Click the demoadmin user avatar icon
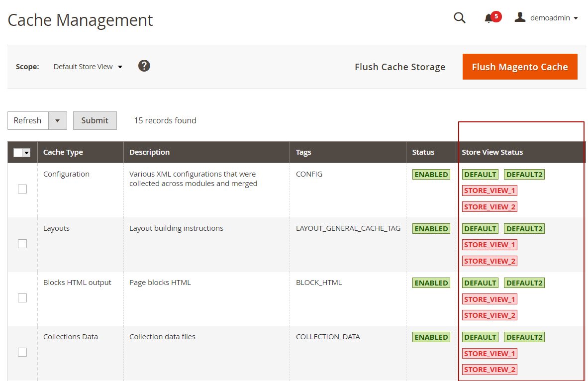 point(520,17)
